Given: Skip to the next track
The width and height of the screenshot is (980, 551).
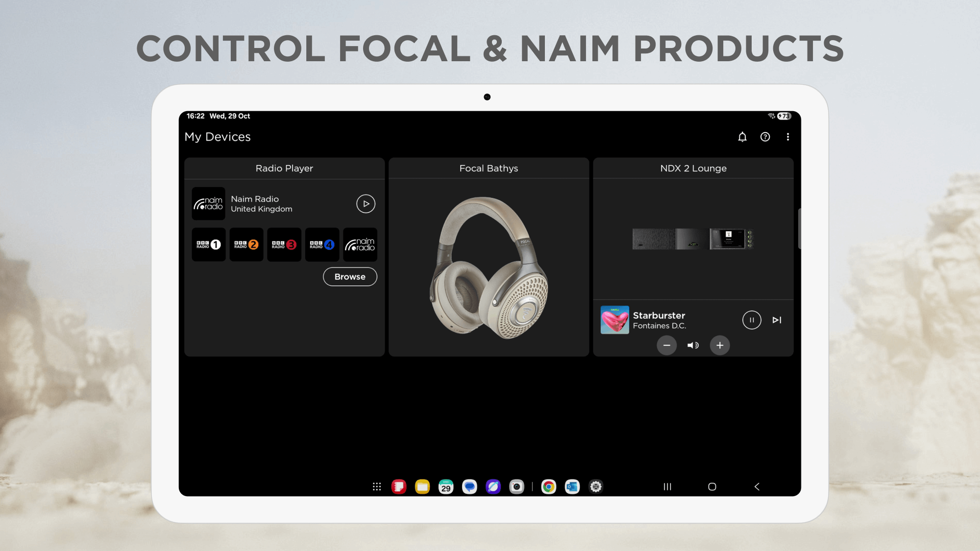Looking at the screenshot, I should pos(777,320).
